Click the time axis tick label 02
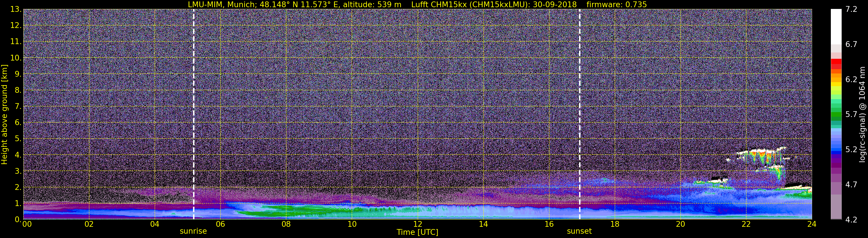This screenshot has width=868, height=238. tap(89, 224)
